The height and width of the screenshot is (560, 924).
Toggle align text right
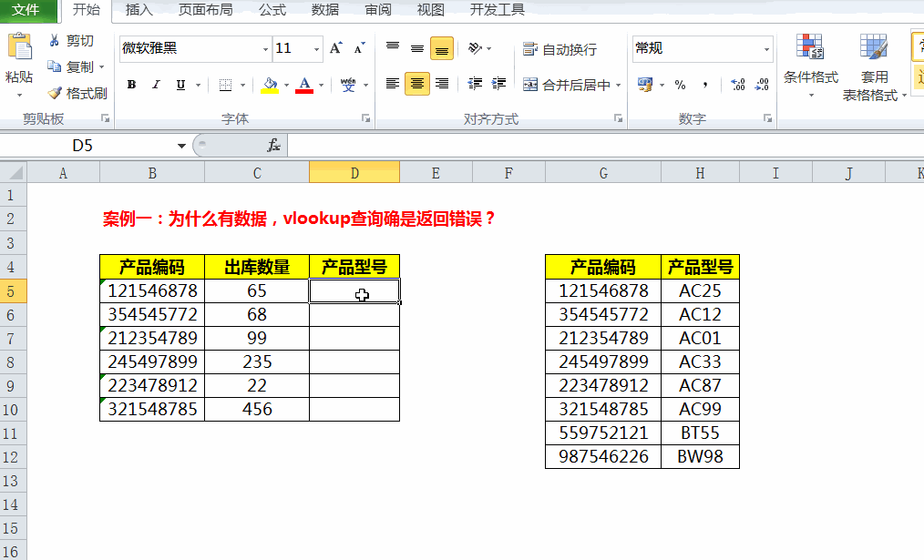[441, 84]
